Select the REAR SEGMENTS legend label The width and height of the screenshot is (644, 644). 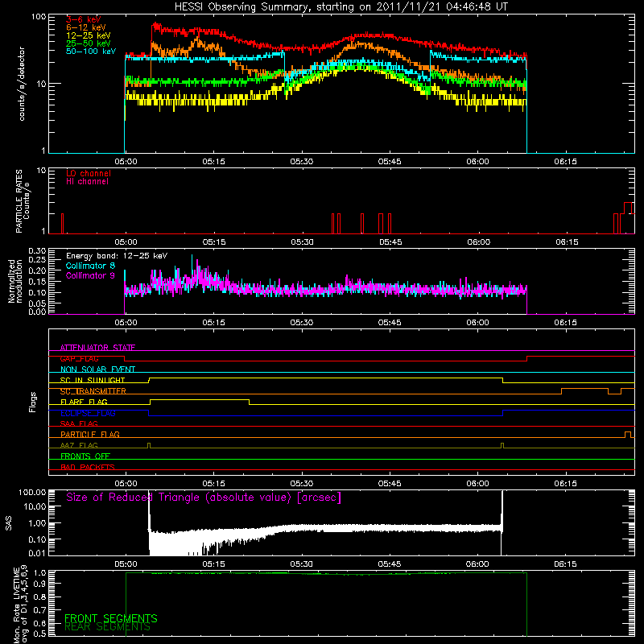107,627
